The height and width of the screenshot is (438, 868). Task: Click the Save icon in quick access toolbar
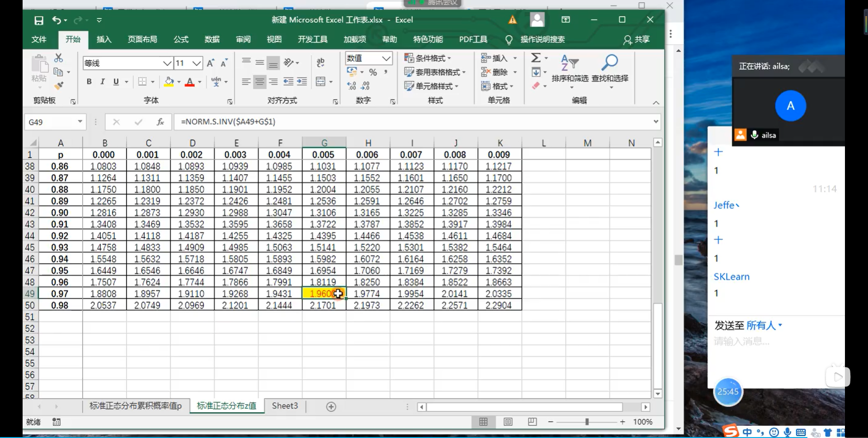click(39, 20)
